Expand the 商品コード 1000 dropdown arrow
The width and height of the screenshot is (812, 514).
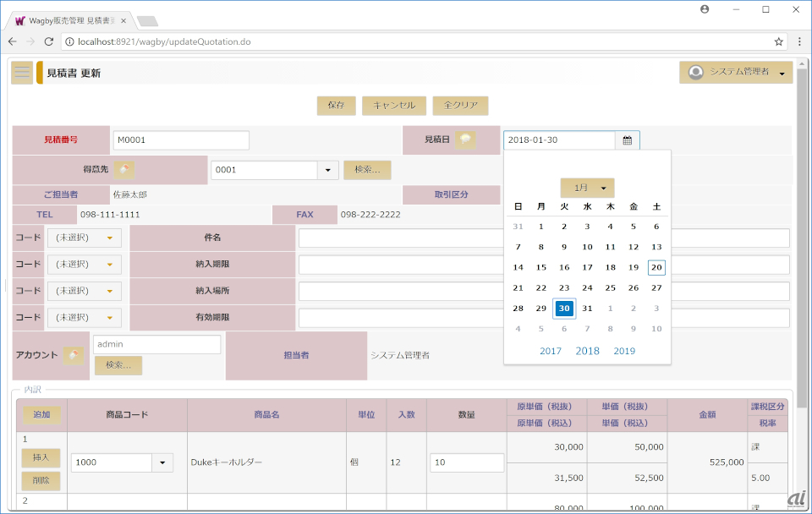point(162,462)
